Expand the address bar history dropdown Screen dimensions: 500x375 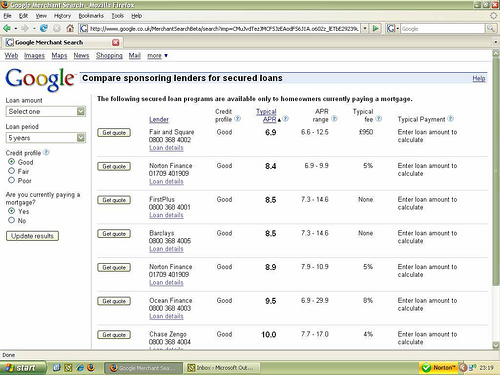point(365,28)
